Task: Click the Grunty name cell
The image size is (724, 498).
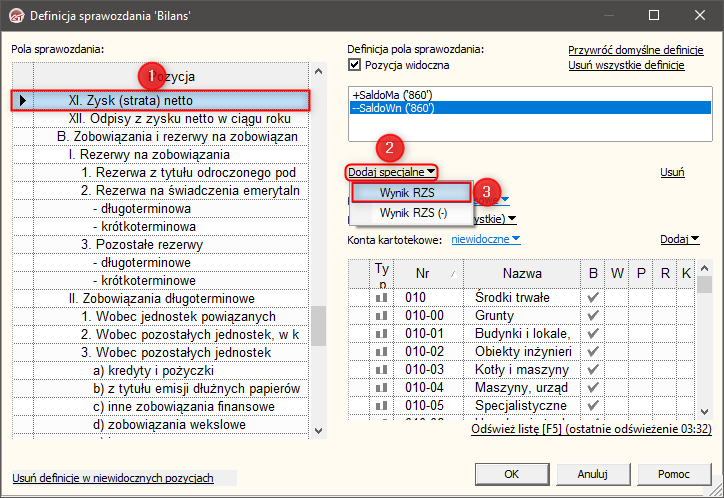Action: pos(522,316)
